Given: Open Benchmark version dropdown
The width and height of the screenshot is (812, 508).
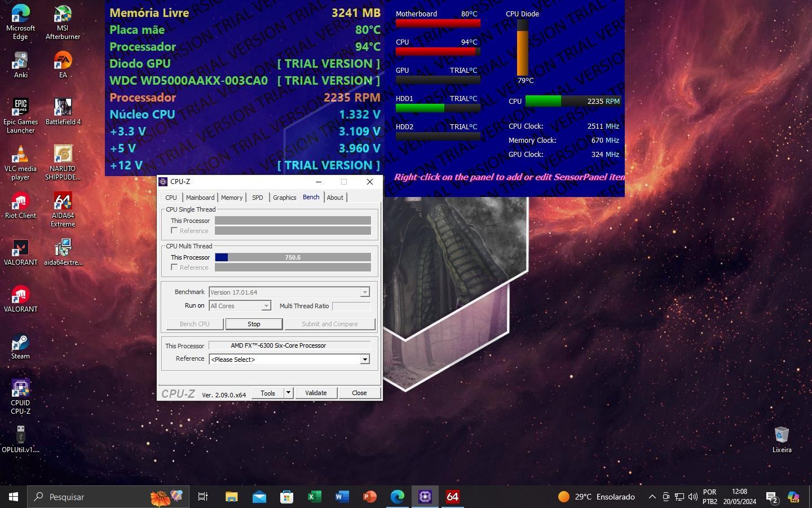Looking at the screenshot, I should (x=365, y=292).
